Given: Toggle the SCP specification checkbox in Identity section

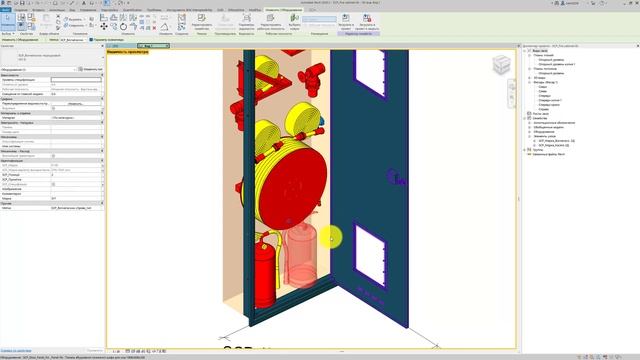Looking at the screenshot, I should tap(53, 184).
